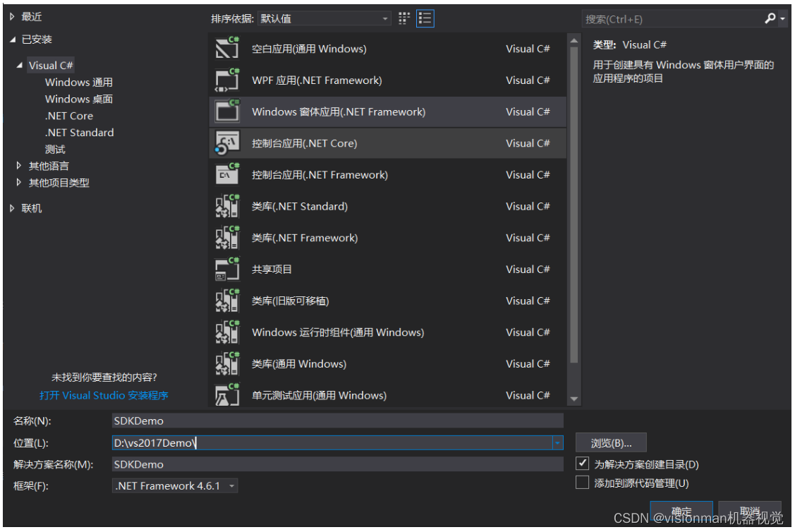Select WPF 应用(.NET Framework) row text
The width and height of the screenshot is (795, 532).
coord(316,80)
